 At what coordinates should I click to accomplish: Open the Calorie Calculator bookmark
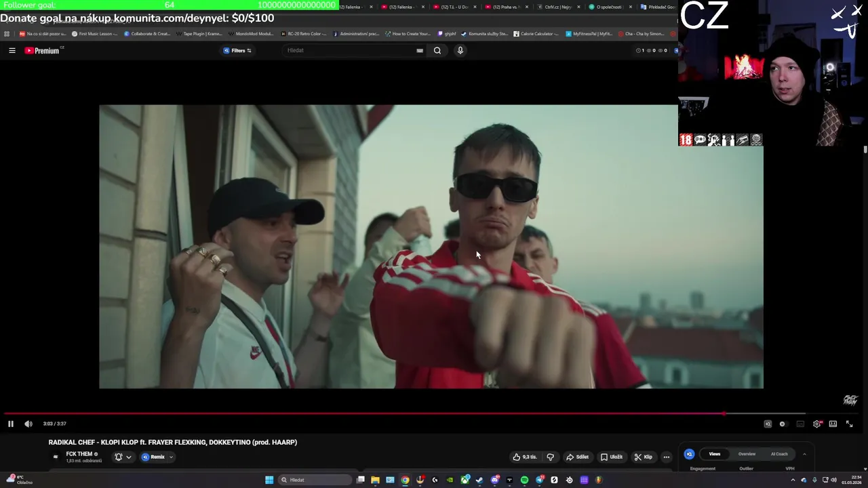point(536,34)
